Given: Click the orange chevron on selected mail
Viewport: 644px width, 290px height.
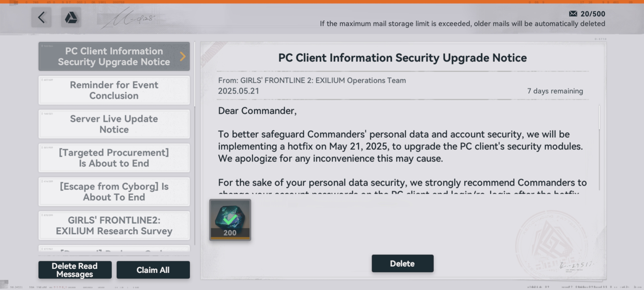Looking at the screenshot, I should (183, 56).
